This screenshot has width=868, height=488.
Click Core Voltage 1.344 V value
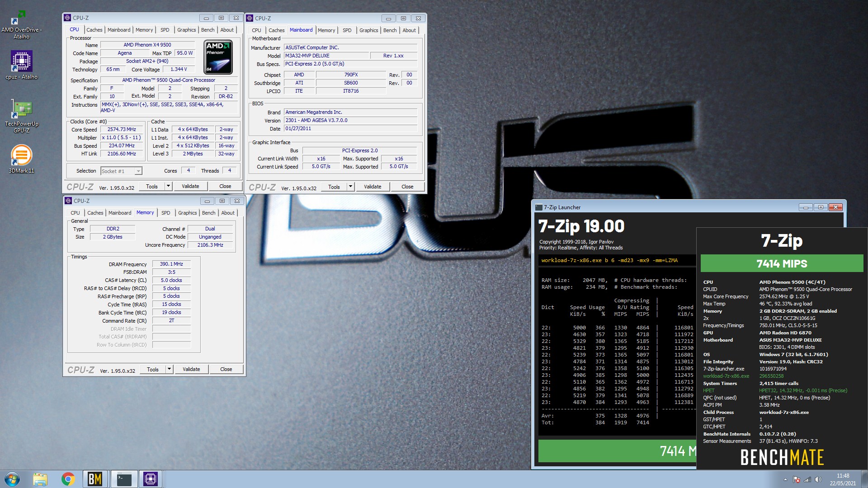click(x=179, y=69)
